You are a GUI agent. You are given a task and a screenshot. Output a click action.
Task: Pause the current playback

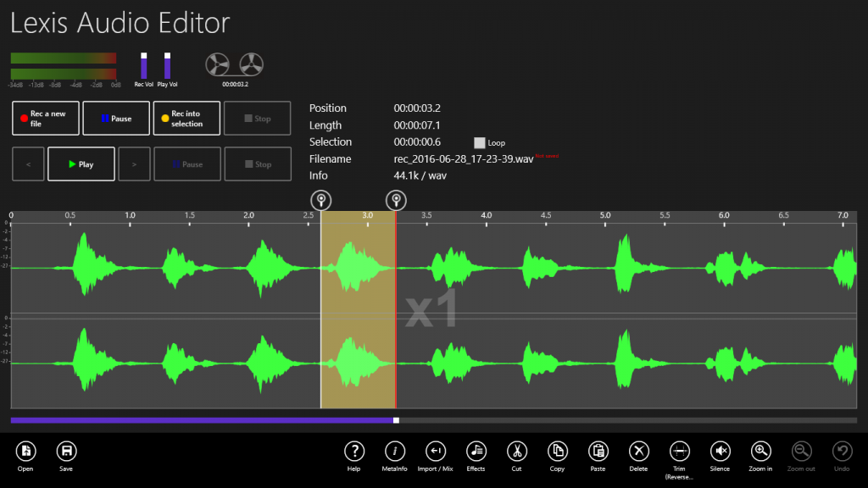186,164
